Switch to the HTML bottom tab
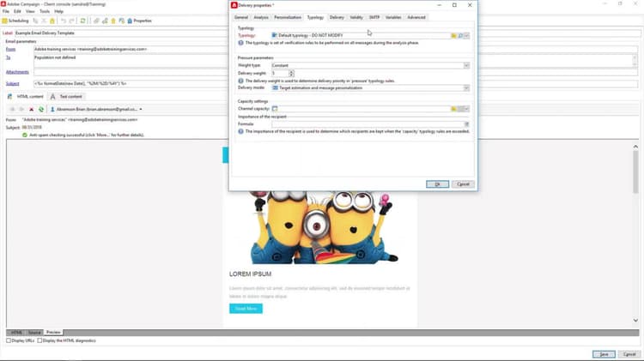Viewport: 644px width, 361px height. pyautogui.click(x=16, y=333)
